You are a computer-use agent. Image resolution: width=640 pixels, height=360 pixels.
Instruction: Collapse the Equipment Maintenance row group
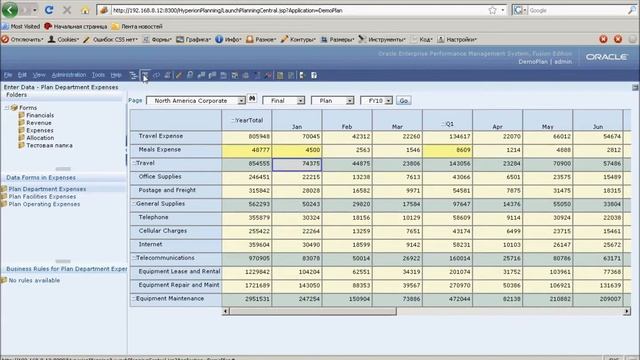click(x=133, y=298)
